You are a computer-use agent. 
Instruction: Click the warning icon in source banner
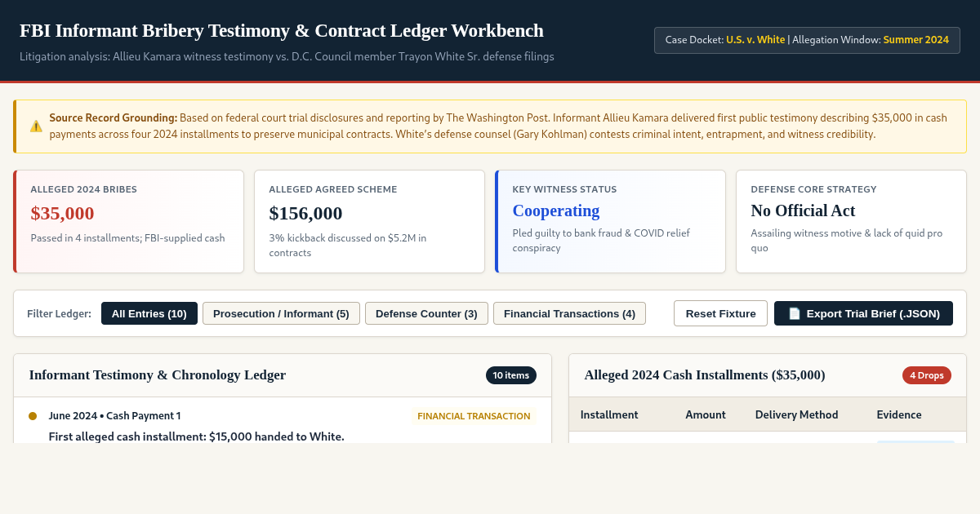pos(36,126)
